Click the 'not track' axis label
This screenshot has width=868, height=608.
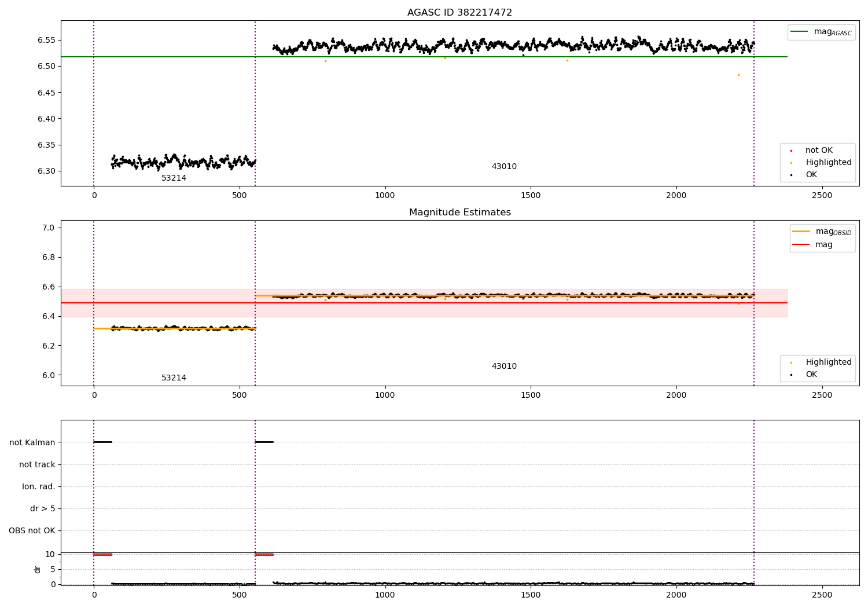pyautogui.click(x=37, y=464)
